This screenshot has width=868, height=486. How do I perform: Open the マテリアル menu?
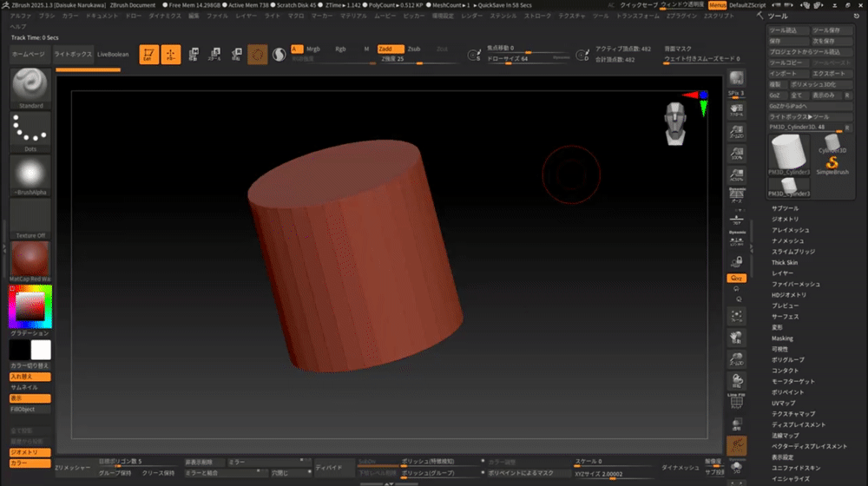click(353, 16)
